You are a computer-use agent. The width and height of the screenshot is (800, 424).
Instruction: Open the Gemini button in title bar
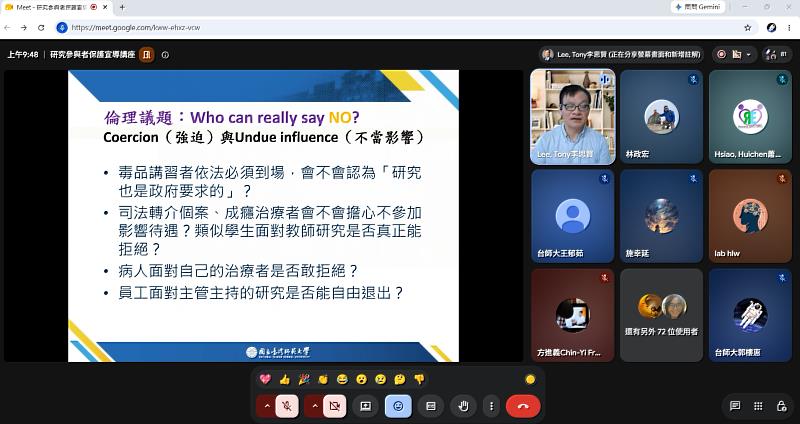[698, 7]
